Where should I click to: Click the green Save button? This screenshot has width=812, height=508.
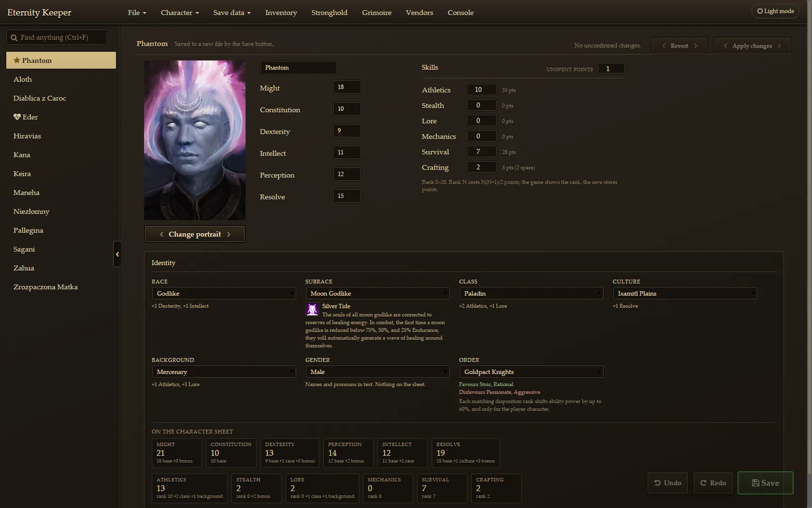[765, 483]
